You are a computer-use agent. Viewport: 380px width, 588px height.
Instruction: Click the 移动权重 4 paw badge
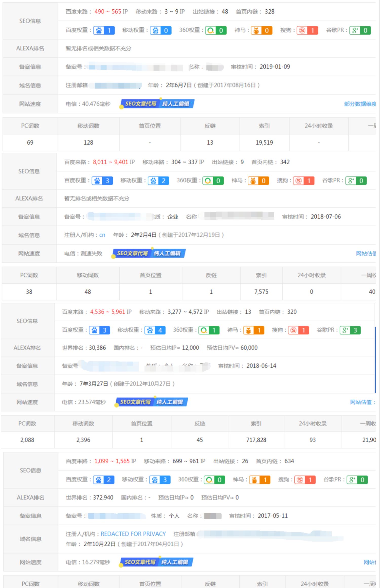click(155, 330)
